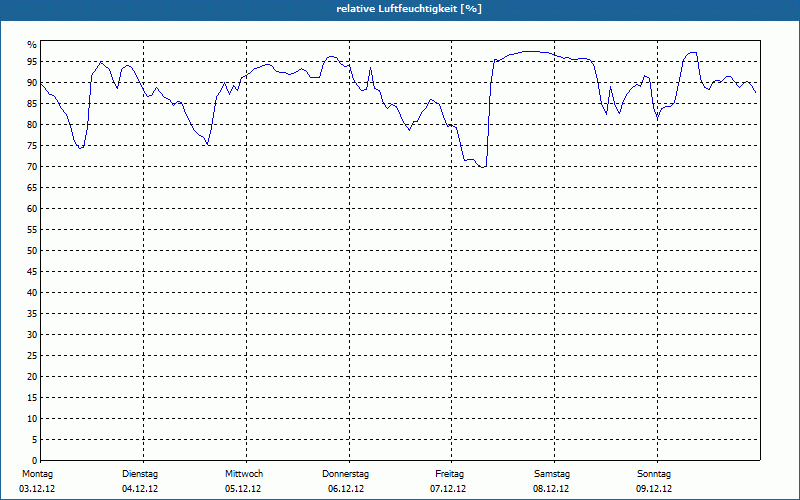Click the '08.12.12' date label

point(551,489)
